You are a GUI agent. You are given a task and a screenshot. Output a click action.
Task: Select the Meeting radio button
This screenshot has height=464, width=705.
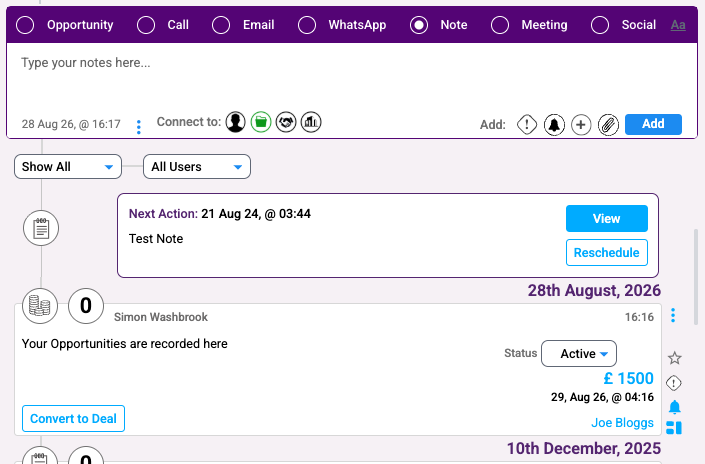click(x=500, y=25)
